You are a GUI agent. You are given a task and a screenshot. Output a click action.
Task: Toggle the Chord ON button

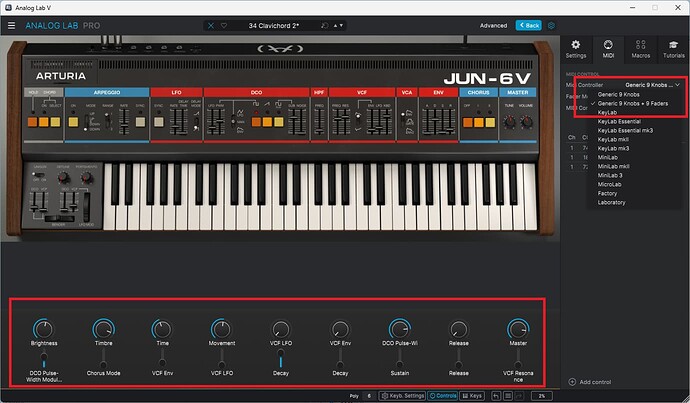(44, 122)
